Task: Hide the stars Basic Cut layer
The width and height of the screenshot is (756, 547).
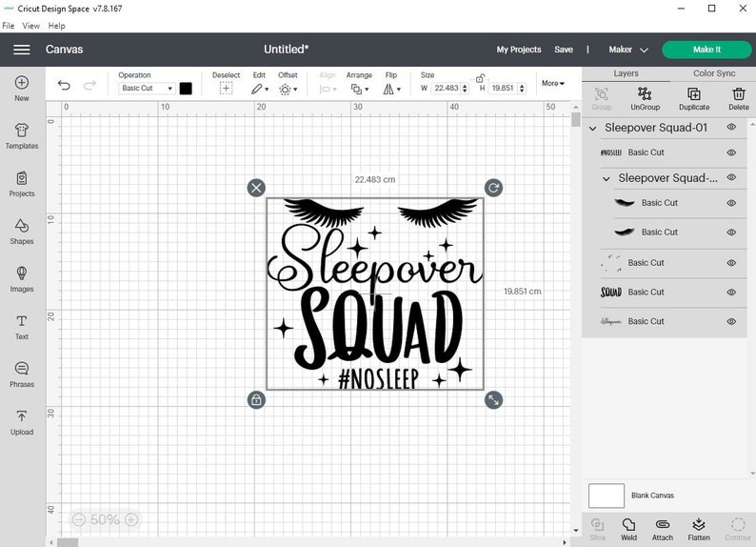Action: [731, 263]
